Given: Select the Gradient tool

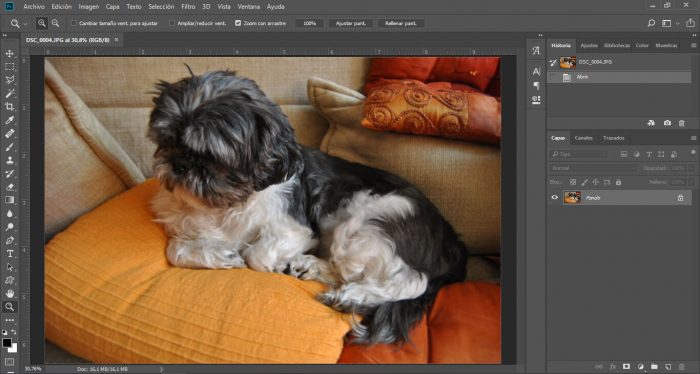Looking at the screenshot, I should 9,200.
